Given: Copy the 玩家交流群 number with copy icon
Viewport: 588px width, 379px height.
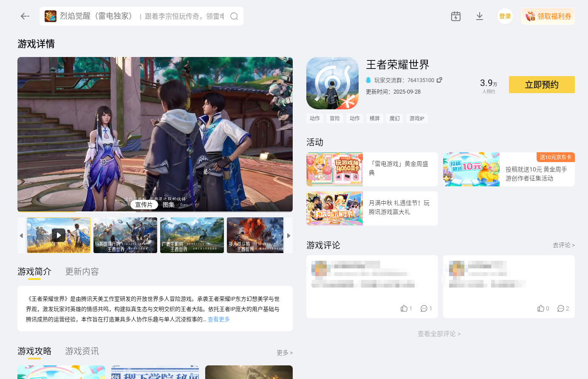Looking at the screenshot, I should click(439, 80).
